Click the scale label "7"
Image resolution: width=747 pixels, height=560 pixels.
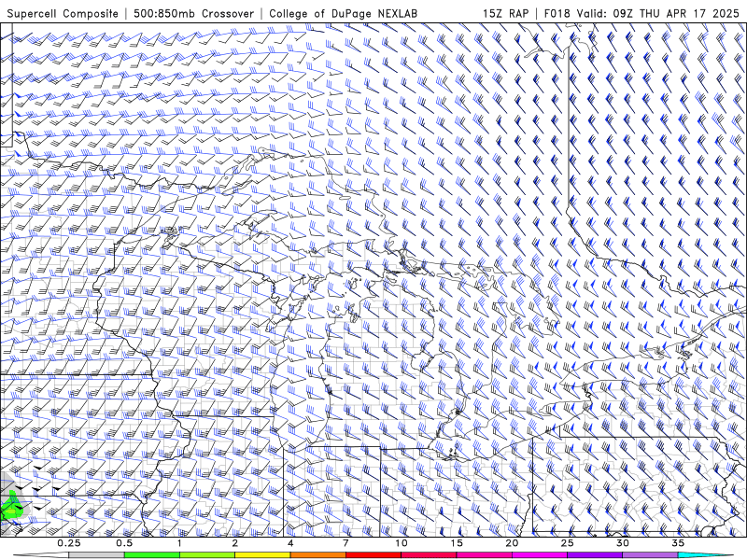click(x=345, y=543)
